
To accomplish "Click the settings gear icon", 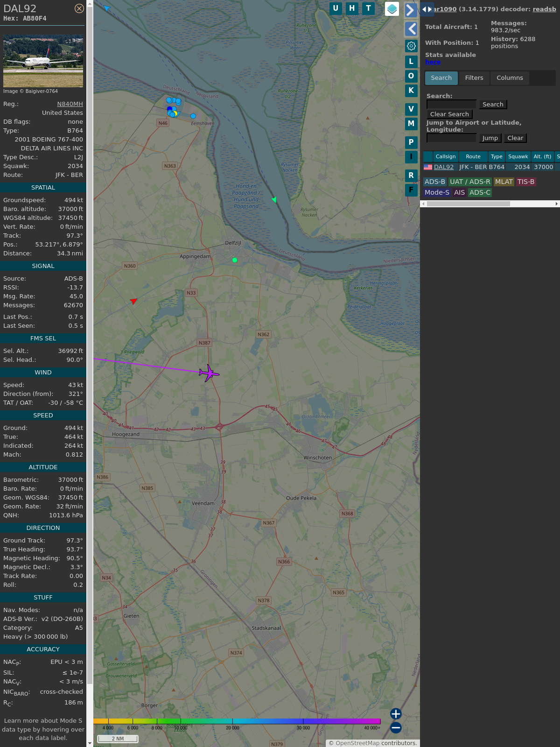I will click(x=411, y=46).
